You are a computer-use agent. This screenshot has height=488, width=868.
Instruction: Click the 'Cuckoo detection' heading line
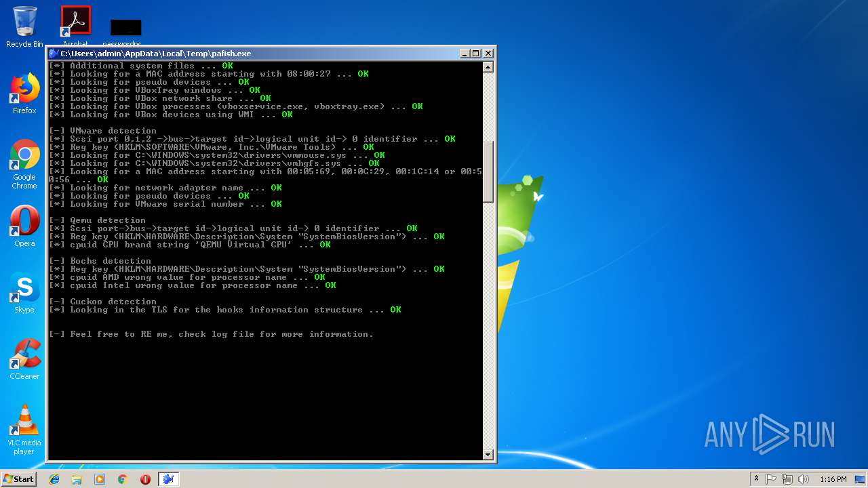pyautogui.click(x=102, y=302)
